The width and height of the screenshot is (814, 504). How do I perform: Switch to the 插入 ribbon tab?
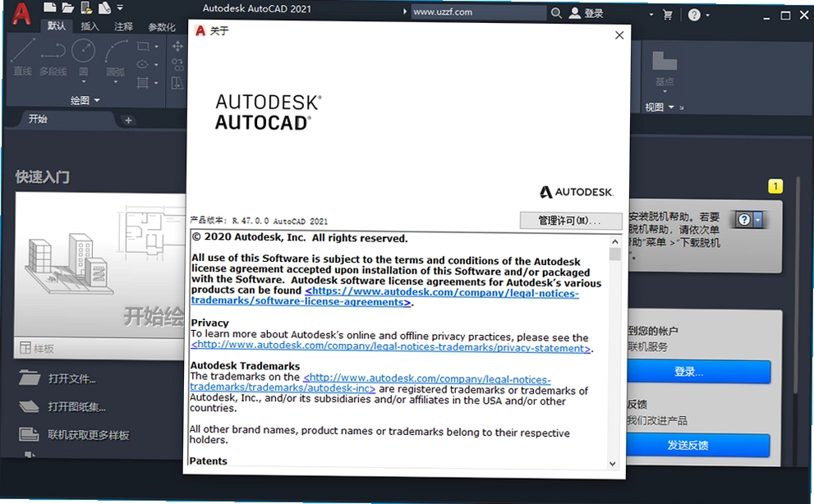pos(90,26)
